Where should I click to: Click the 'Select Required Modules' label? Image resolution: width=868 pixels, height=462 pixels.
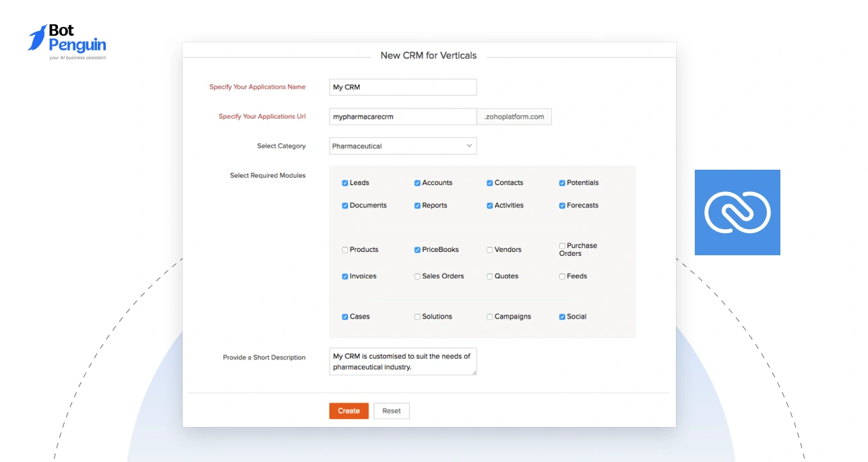pyautogui.click(x=268, y=176)
